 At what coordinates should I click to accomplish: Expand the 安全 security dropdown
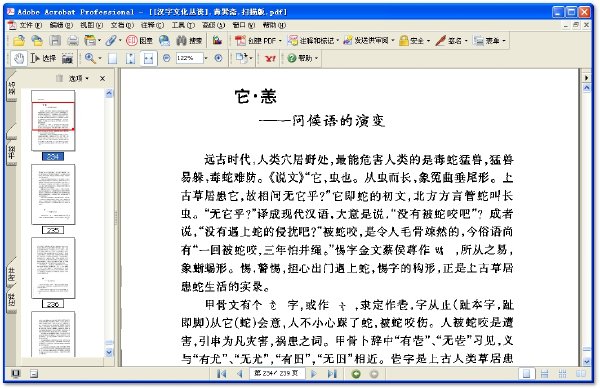click(428, 40)
